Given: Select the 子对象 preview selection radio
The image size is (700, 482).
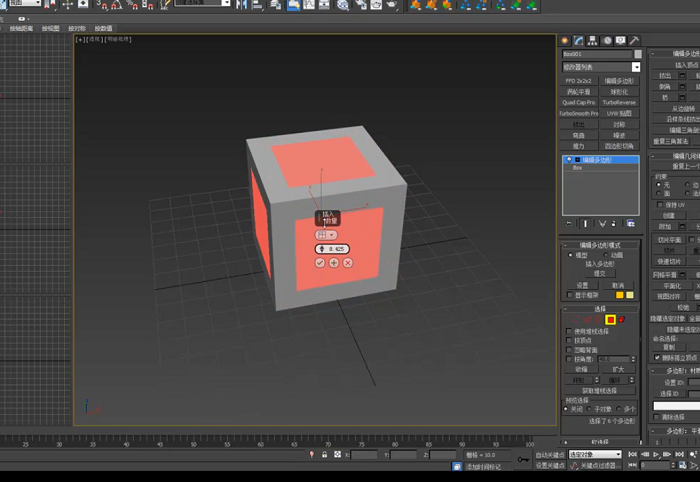Looking at the screenshot, I should point(589,409).
